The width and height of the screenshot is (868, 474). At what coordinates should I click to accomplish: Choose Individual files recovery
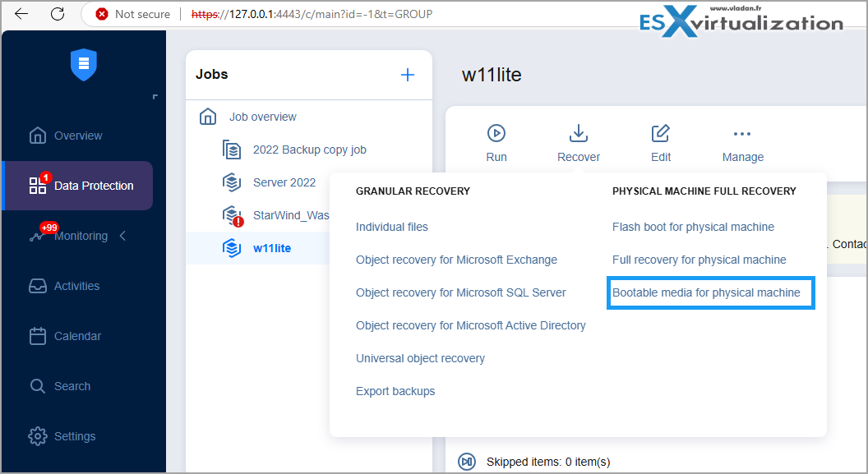point(392,227)
